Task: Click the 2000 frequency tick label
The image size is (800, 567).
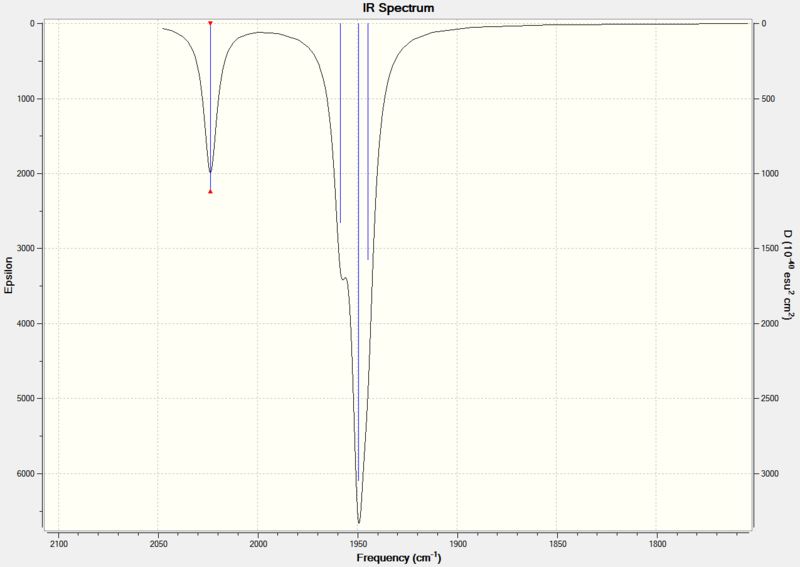Action: (258, 544)
